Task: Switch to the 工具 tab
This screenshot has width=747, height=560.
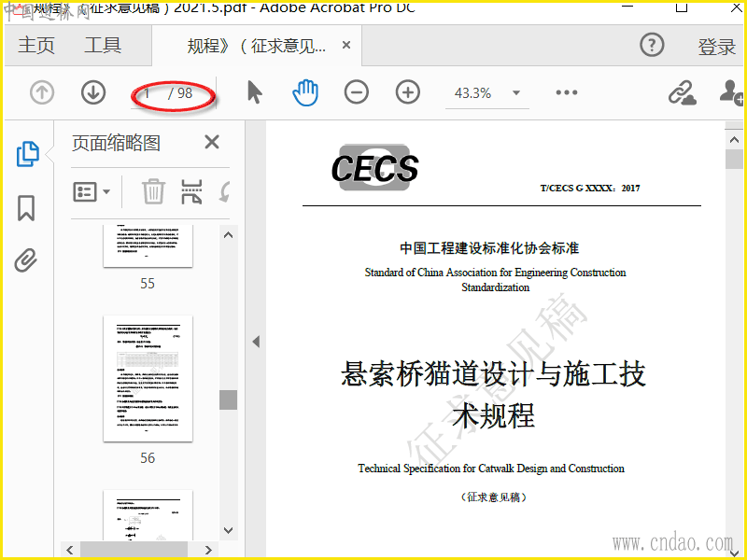Action: [x=103, y=45]
